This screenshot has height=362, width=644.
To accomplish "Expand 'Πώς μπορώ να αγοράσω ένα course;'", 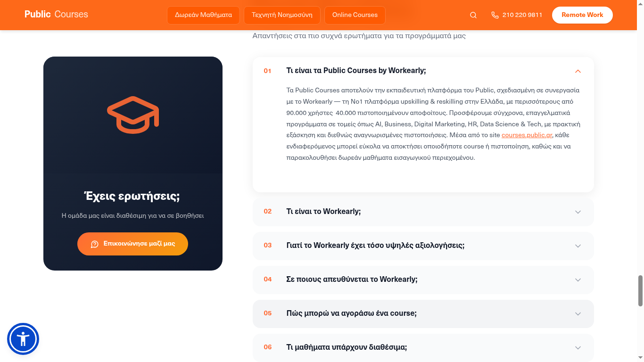I will tap(423, 313).
